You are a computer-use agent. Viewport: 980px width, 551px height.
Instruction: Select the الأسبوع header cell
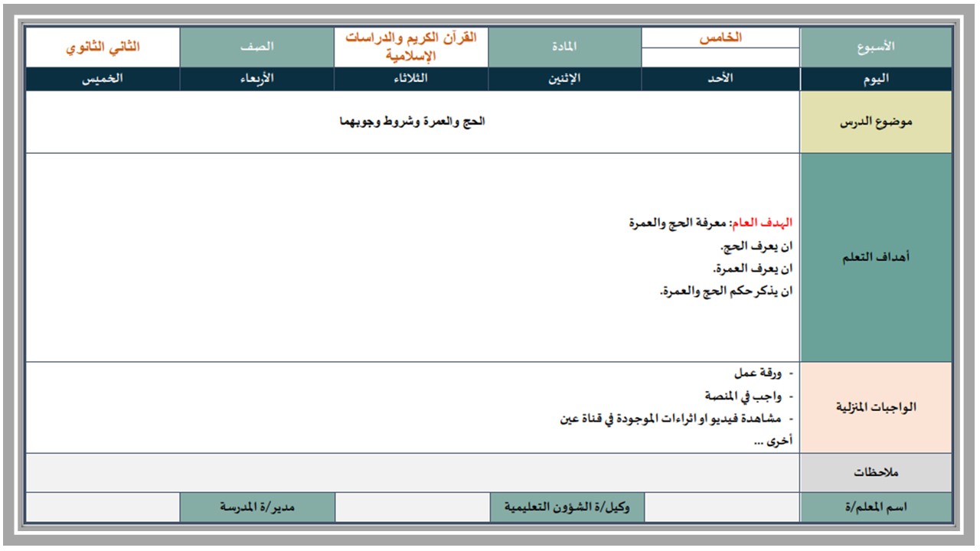[876, 47]
